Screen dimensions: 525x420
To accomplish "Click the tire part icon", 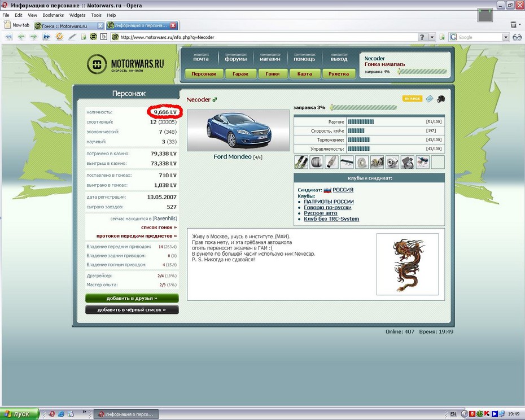I will point(316,162).
